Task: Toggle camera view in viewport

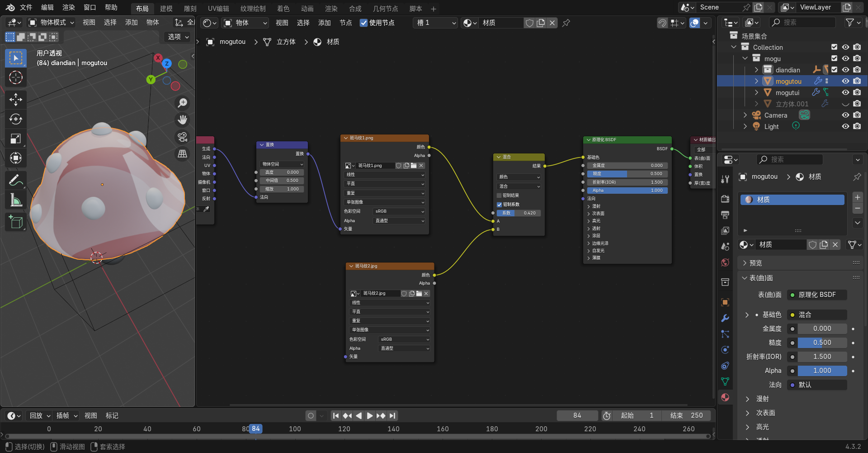Action: click(x=183, y=137)
